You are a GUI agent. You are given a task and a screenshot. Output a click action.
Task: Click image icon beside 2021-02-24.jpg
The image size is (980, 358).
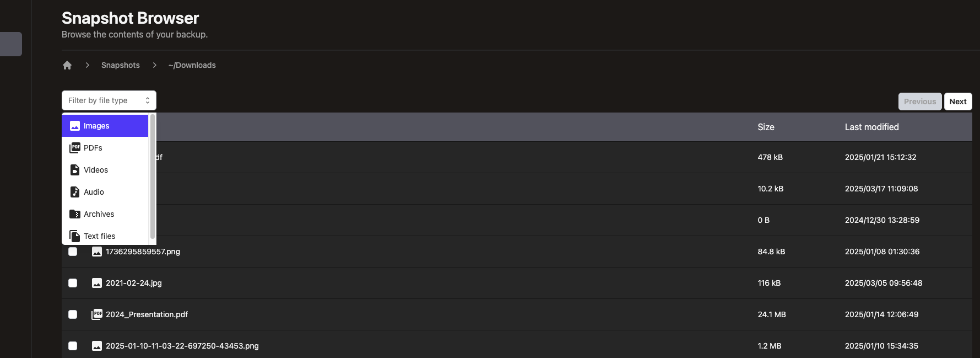pos(97,283)
